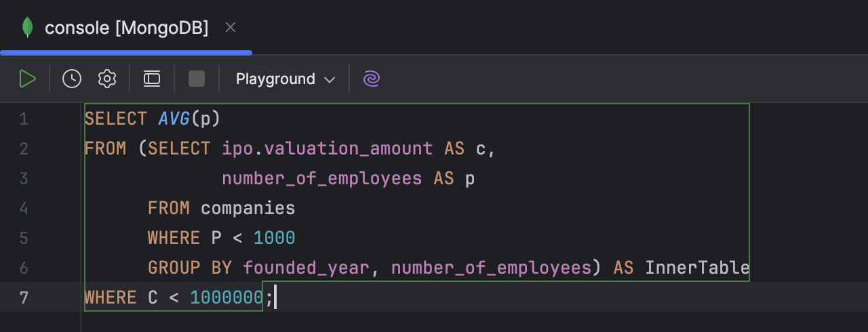Click the InnerTable alias
This screenshot has height=332, width=868.
[x=696, y=268]
